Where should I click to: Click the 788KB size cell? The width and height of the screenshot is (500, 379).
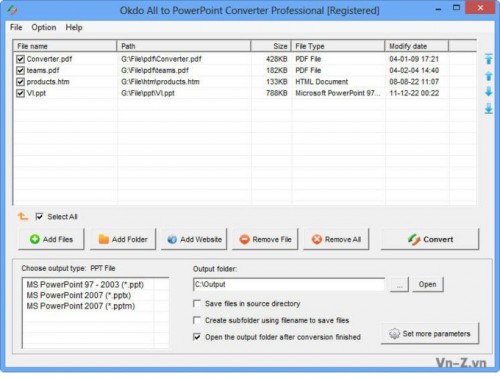pos(277,93)
